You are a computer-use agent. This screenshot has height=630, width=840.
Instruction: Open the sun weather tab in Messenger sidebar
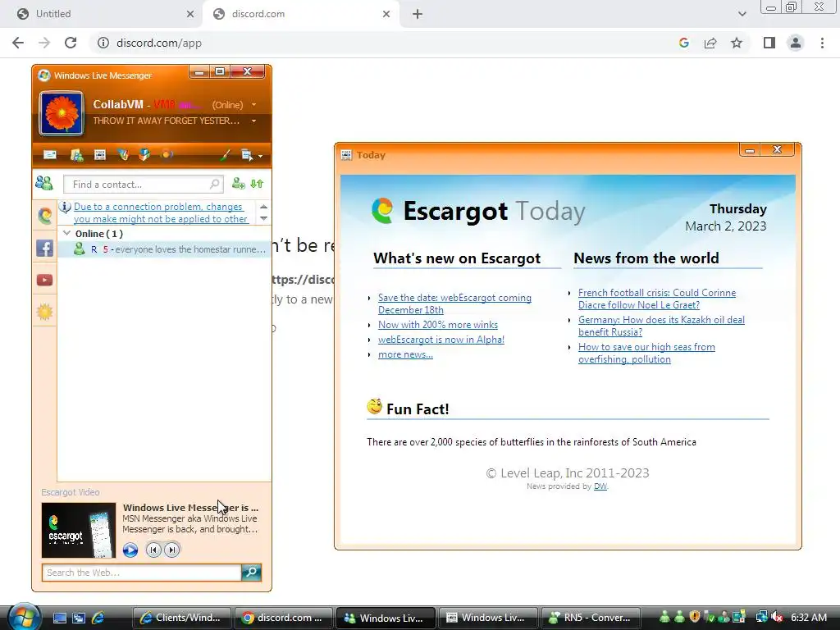[44, 312]
